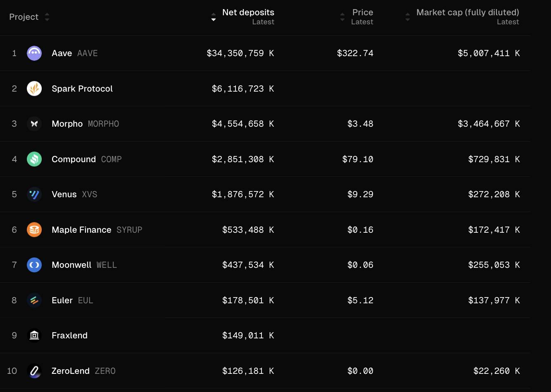This screenshot has height=392, width=551.
Task: Select the $126,181 K net deposits value
Action: 248,371
